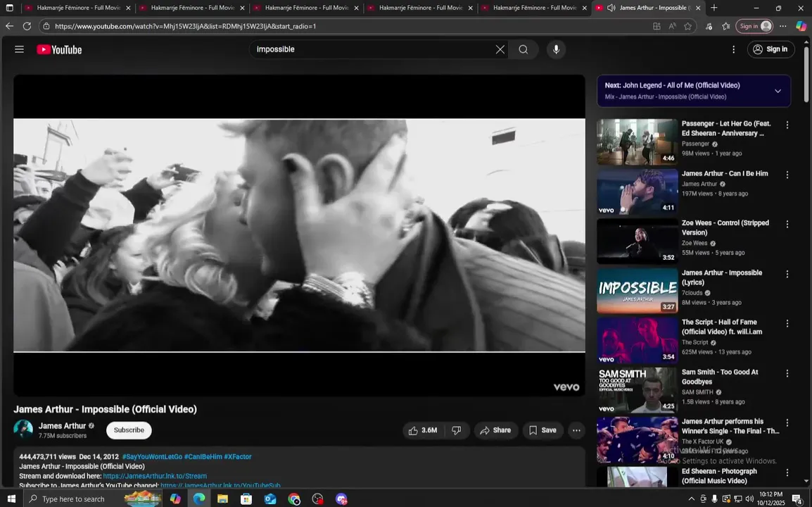Viewport: 812px width, 507px height.
Task: Play James Arthur - Can I Be Him thumbnail
Action: (x=637, y=192)
